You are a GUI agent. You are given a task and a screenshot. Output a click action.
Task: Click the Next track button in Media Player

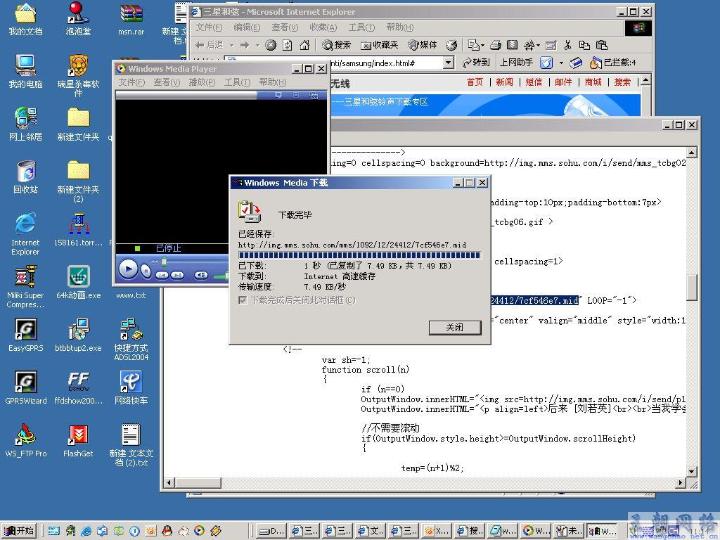pyautogui.click(x=178, y=275)
